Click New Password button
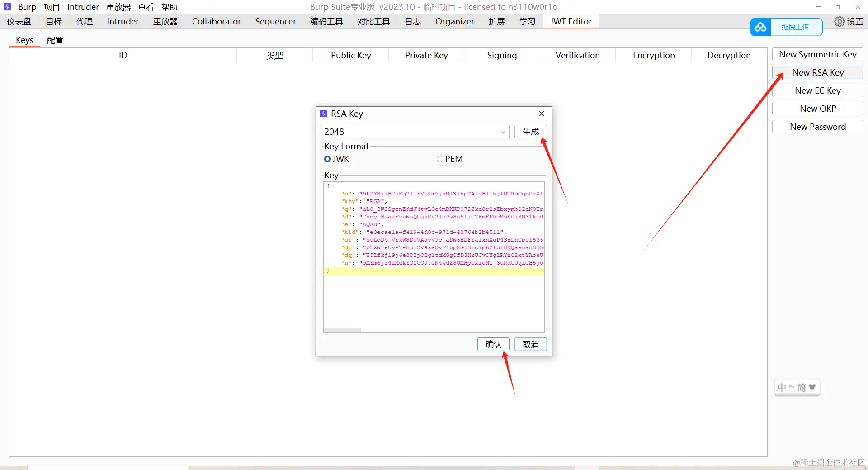Viewport: 868px width, 470px height. (x=818, y=127)
